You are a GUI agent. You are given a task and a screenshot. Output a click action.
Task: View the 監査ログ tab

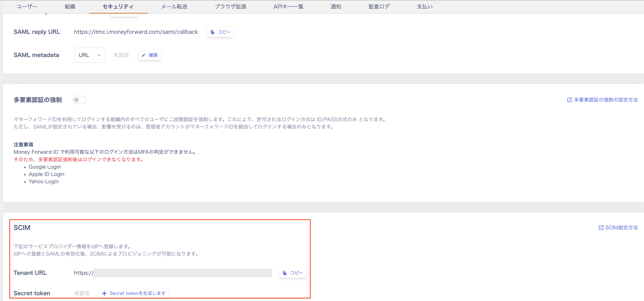pos(379,7)
